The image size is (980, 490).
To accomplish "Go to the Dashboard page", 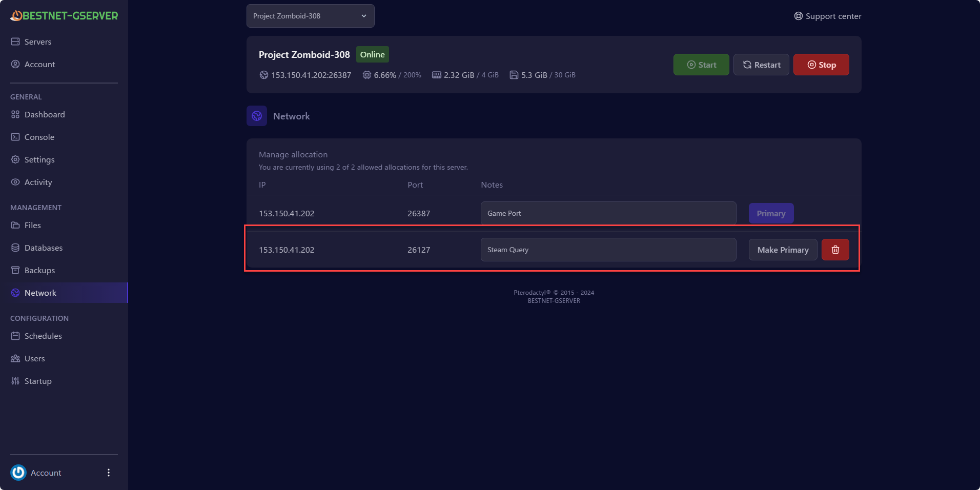I will (45, 114).
